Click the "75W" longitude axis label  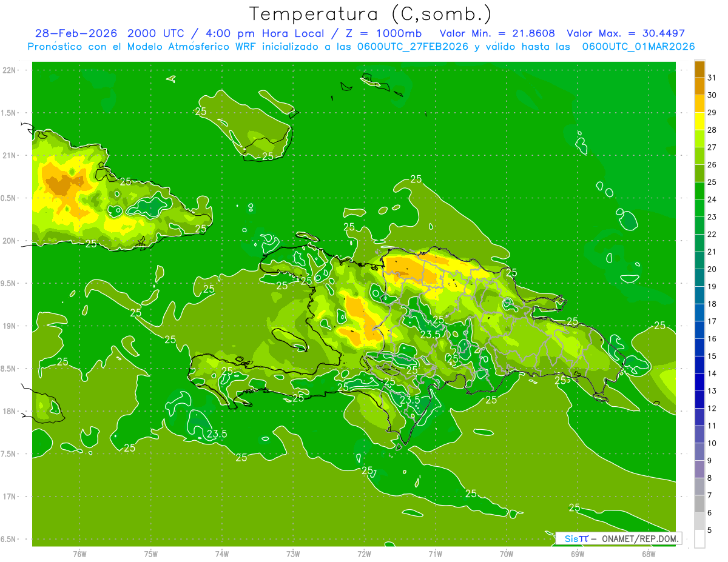pyautogui.click(x=151, y=554)
